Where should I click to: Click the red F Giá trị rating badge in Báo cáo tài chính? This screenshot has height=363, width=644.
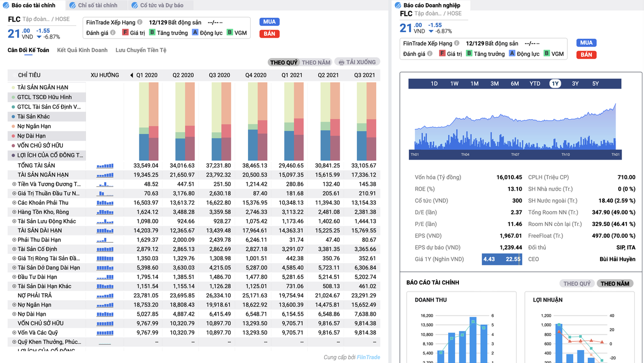click(x=125, y=33)
